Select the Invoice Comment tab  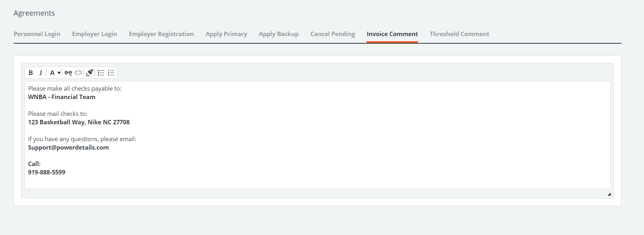tap(392, 34)
